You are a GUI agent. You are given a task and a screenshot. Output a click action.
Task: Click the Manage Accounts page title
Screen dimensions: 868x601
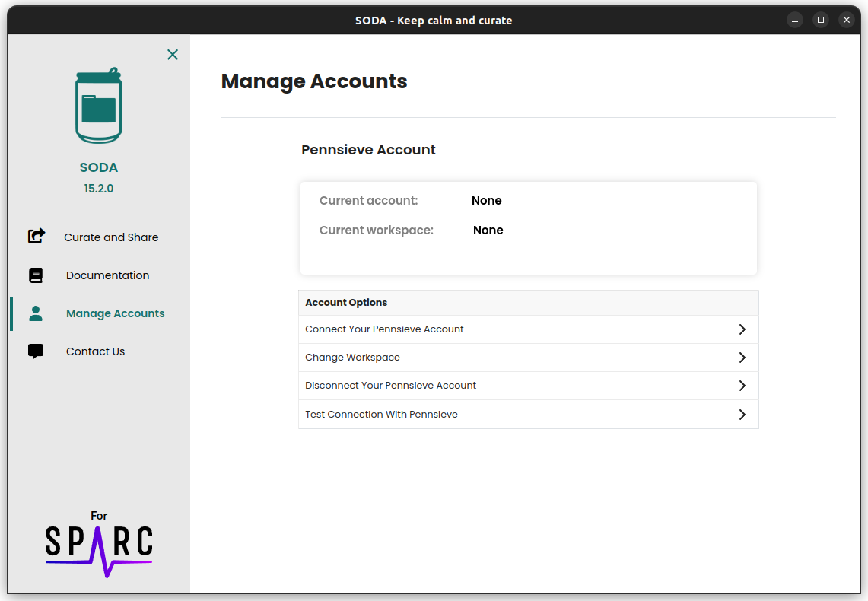tap(314, 81)
